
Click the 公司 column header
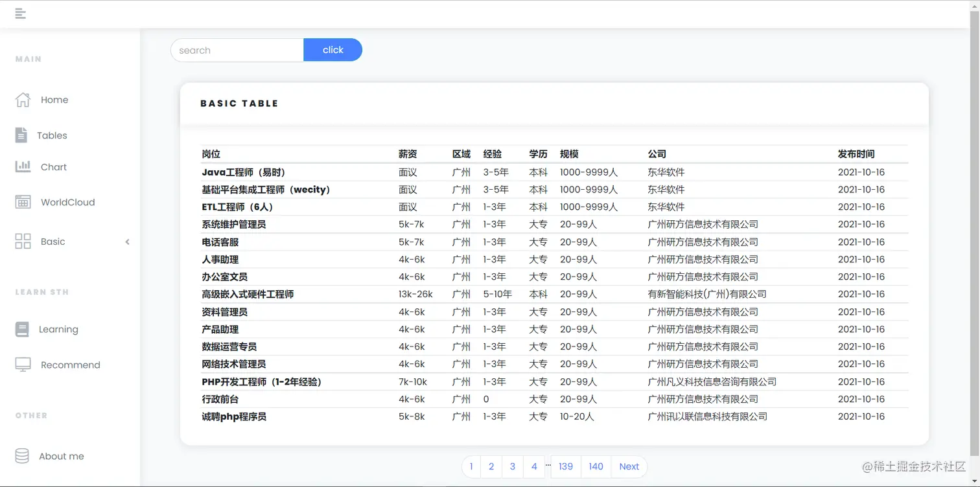click(x=657, y=154)
